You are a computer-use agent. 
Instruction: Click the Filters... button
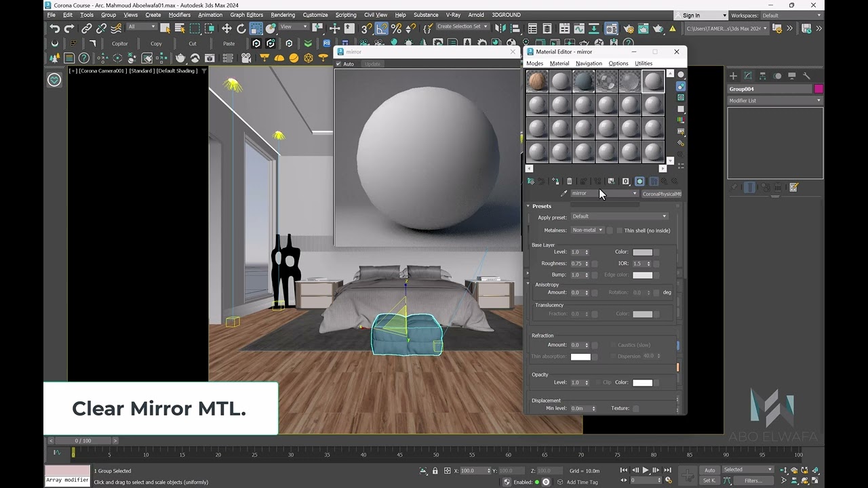[x=753, y=481]
